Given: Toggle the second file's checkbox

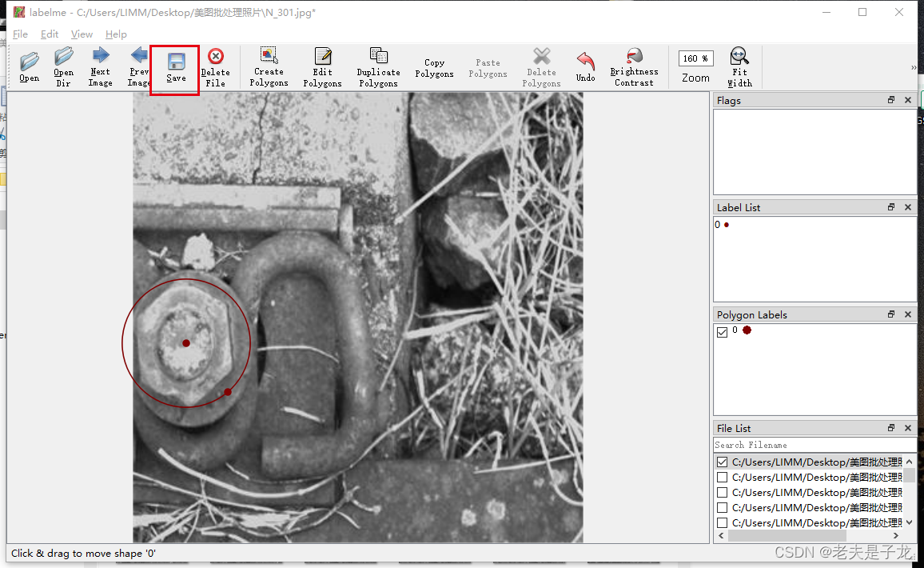Looking at the screenshot, I should click(x=722, y=477).
